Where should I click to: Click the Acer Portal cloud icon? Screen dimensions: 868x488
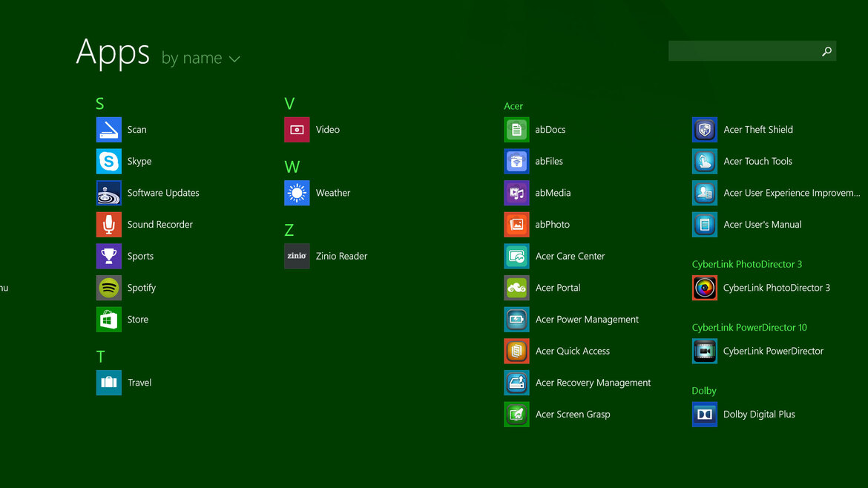tap(516, 288)
